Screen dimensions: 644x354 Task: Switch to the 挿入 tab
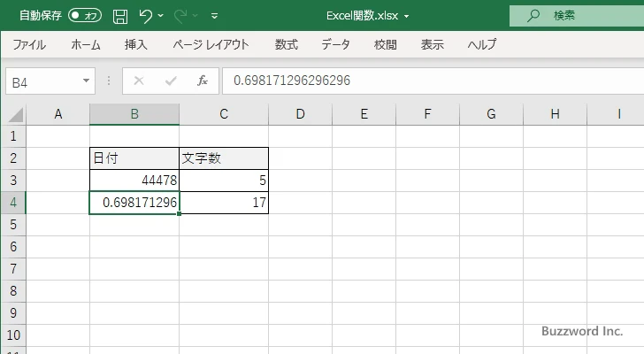(x=136, y=44)
